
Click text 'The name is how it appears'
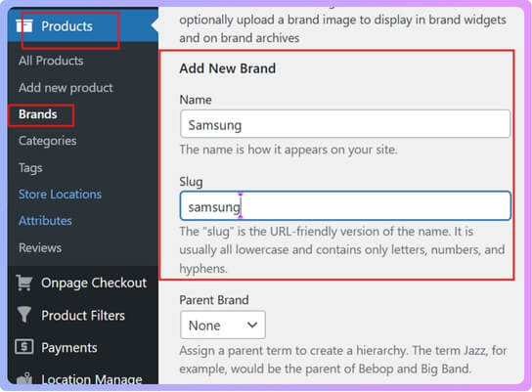click(288, 150)
